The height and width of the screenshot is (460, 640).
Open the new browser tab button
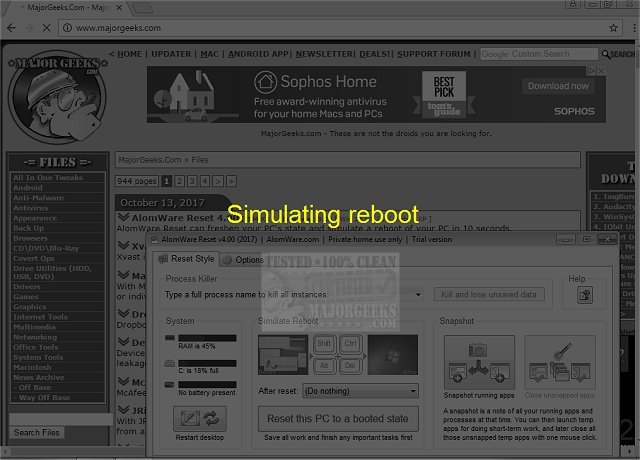pos(143,7)
